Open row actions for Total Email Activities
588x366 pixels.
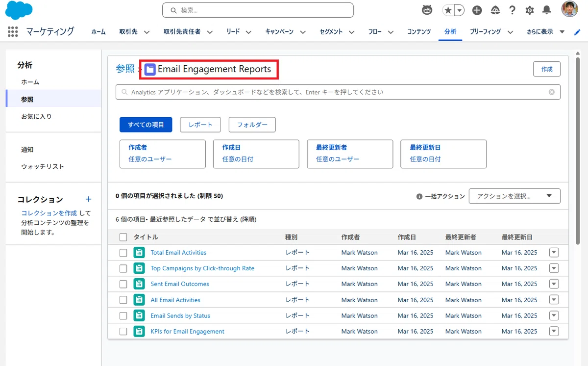click(554, 253)
